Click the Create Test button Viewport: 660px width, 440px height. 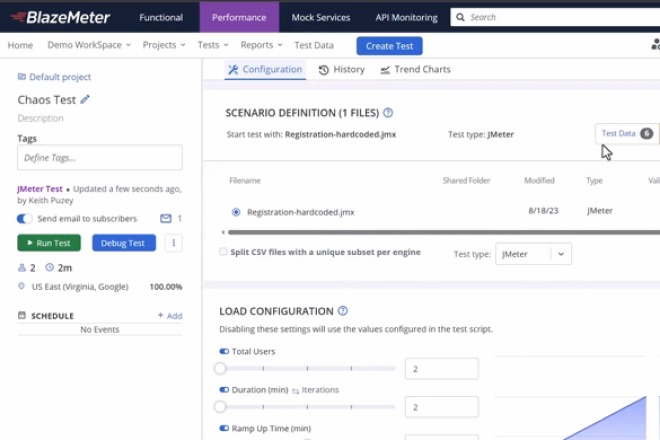(x=389, y=46)
